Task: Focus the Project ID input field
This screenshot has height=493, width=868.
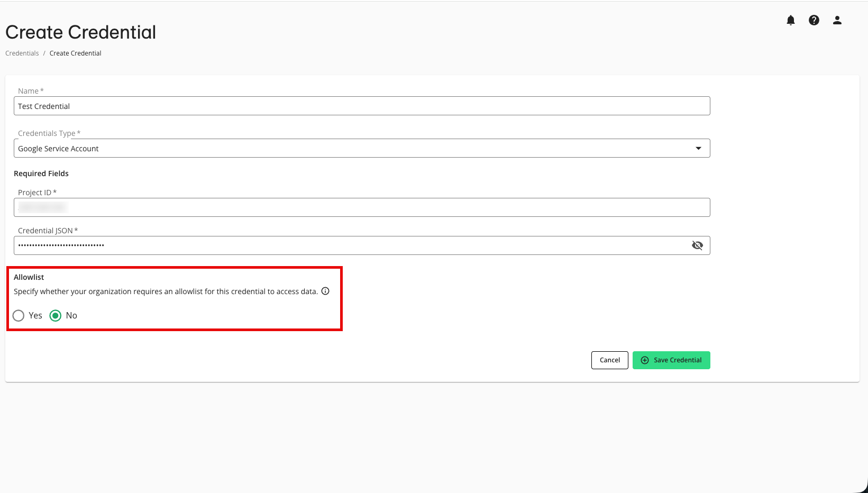Action: [362, 207]
